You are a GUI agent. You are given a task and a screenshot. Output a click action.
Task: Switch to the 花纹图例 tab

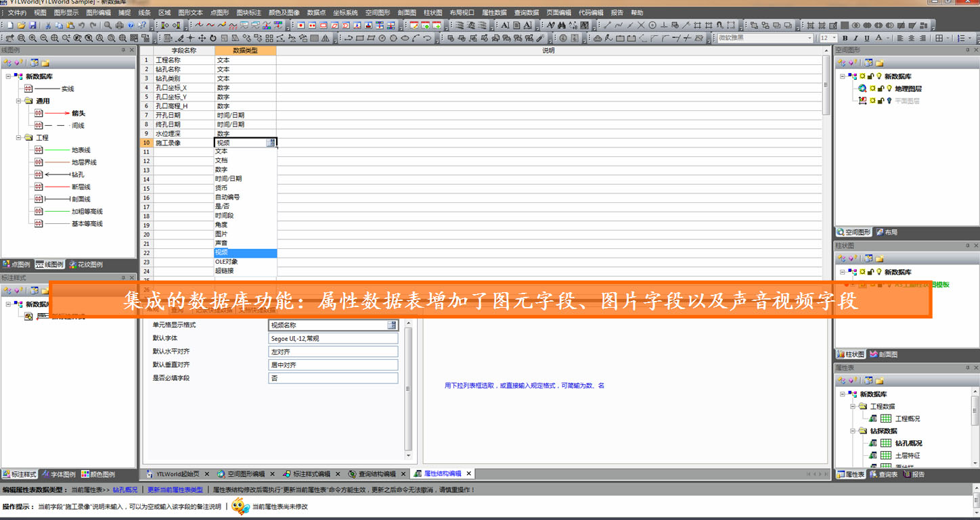point(85,264)
